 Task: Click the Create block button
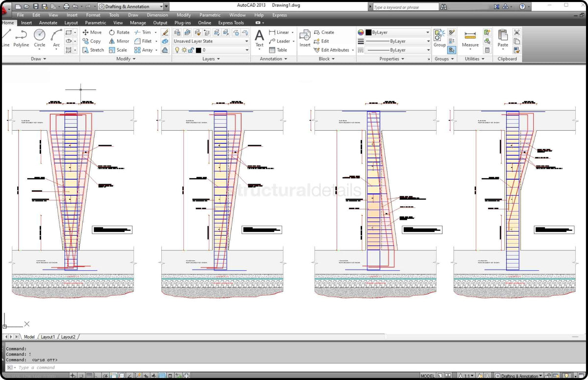coord(324,32)
